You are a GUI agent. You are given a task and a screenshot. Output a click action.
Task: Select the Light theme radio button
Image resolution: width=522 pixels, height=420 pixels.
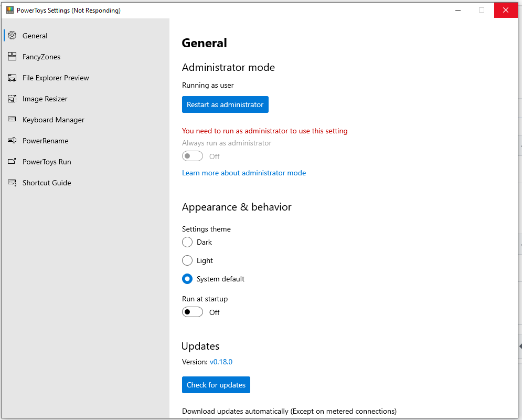click(187, 260)
